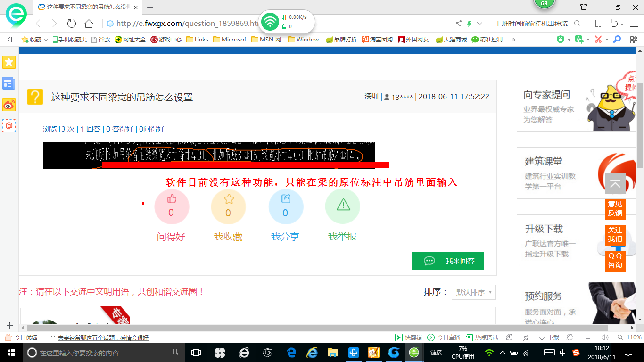Click the 我分享 share icon
644x362 pixels.
(286, 198)
